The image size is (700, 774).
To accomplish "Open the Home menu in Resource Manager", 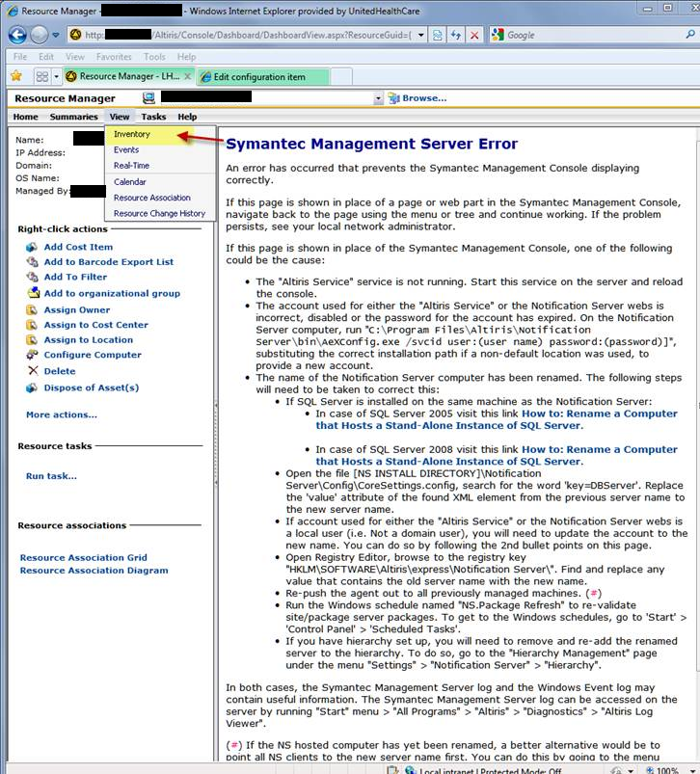I will click(x=26, y=117).
